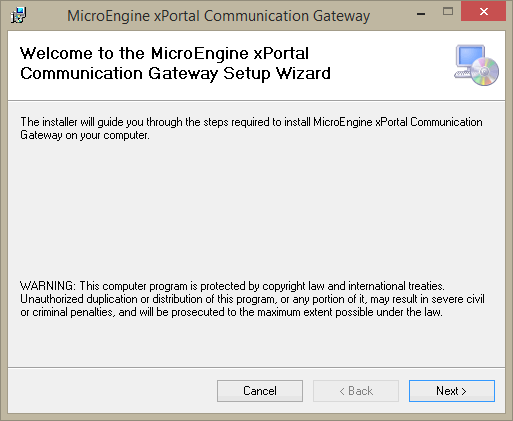Click the 'or criminal penalties' text line

[231, 312]
